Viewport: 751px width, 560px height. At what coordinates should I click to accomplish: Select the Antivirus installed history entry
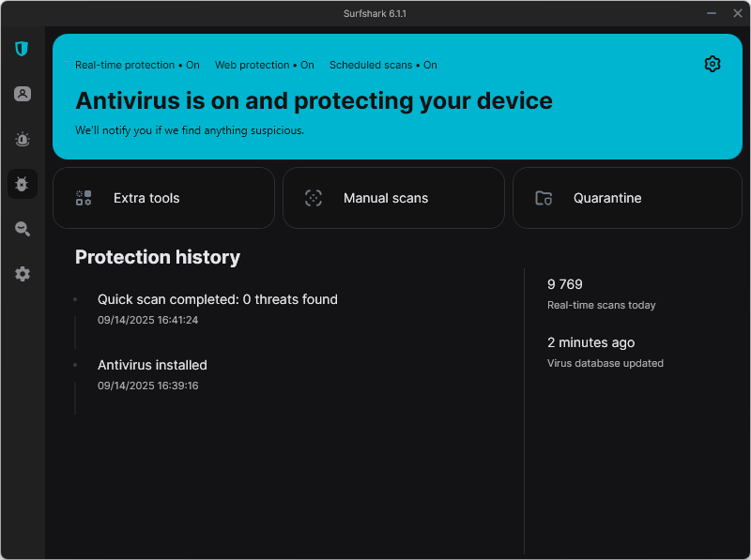pos(152,366)
